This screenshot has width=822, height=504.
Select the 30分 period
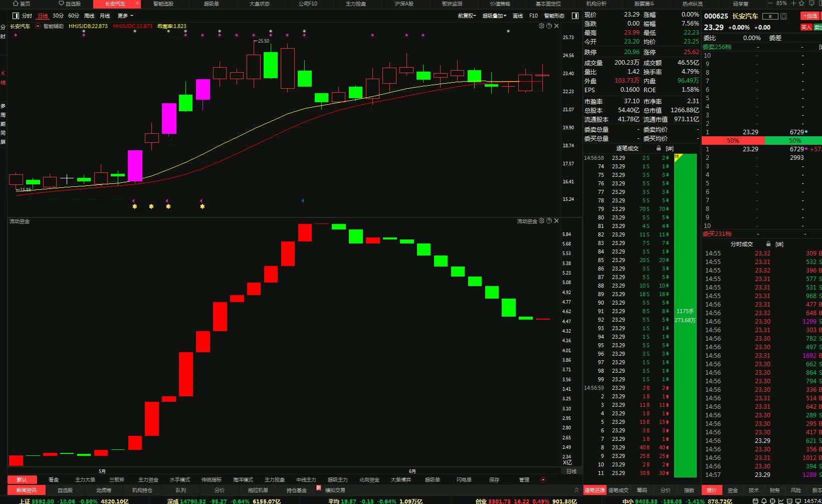pyautogui.click(x=58, y=16)
